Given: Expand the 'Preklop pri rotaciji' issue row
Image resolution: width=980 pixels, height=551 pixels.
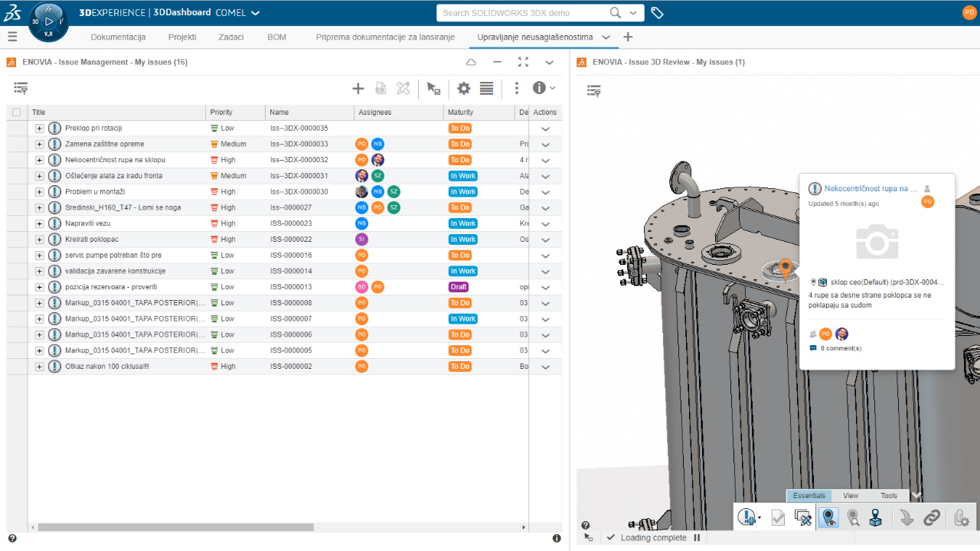Looking at the screenshot, I should click(x=40, y=129).
